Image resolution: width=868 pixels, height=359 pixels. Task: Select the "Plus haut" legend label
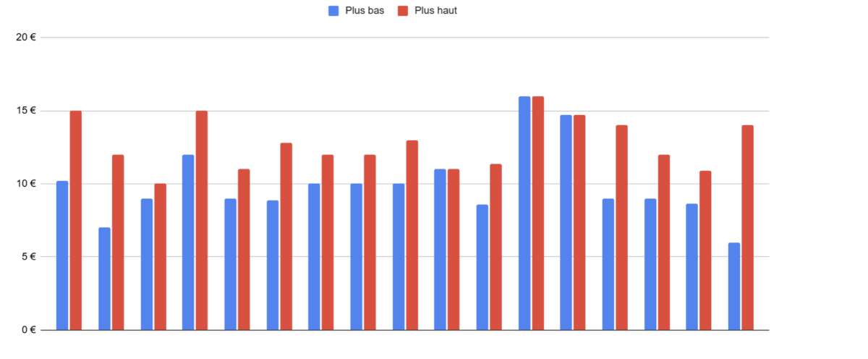click(436, 11)
